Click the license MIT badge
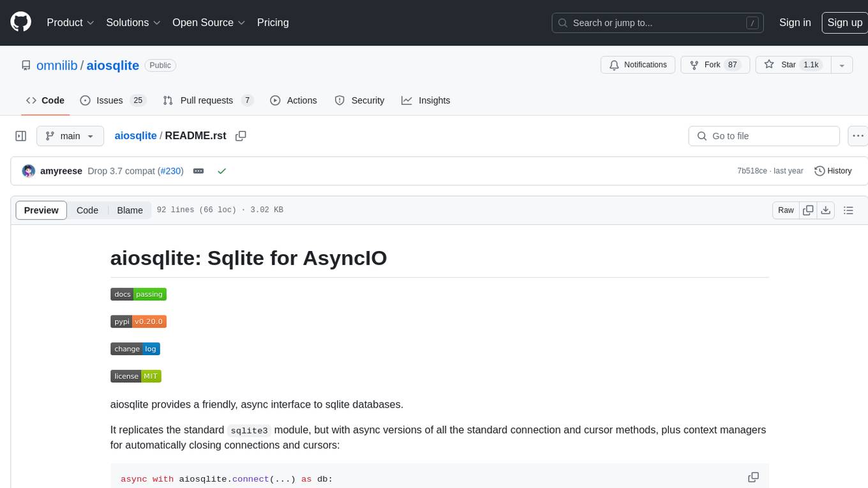This screenshot has height=488, width=868. [136, 376]
